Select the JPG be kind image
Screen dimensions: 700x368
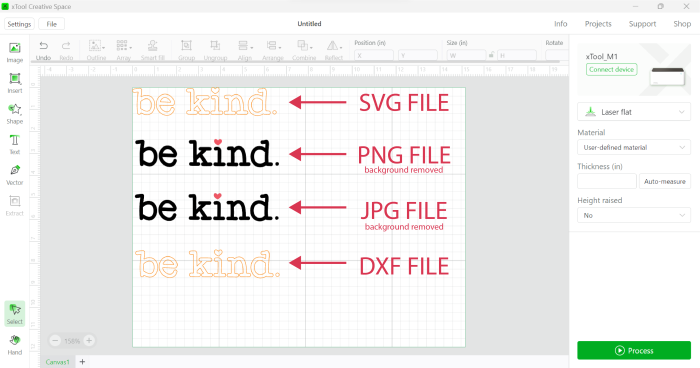[x=207, y=207]
